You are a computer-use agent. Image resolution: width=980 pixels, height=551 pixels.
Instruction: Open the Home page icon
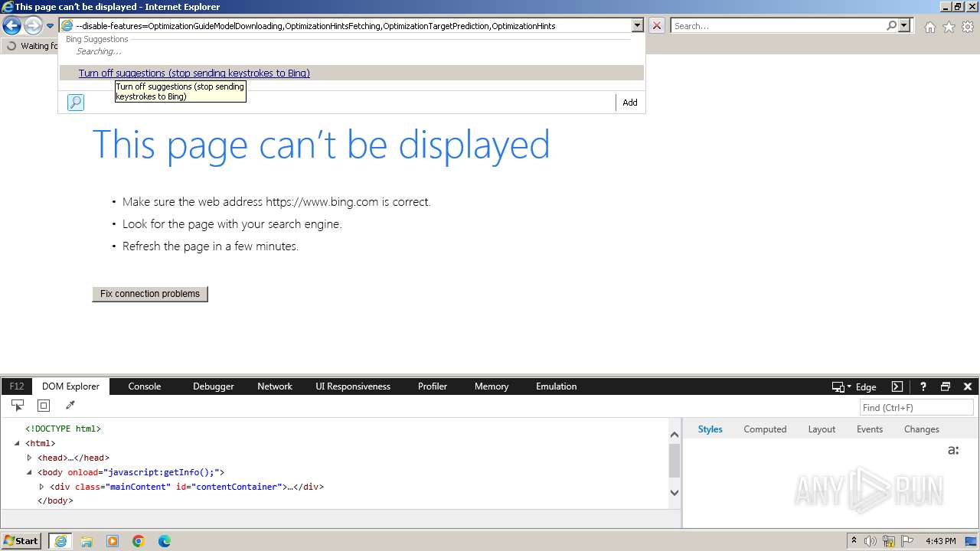click(929, 27)
